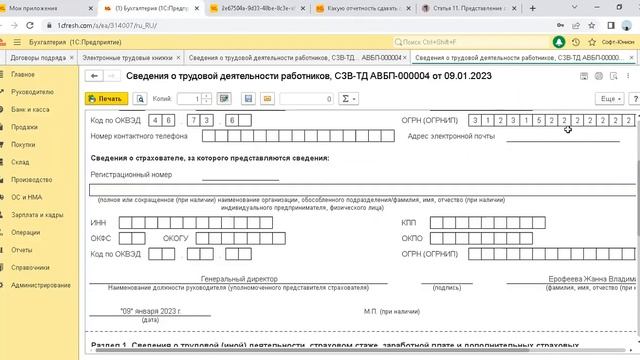The width and height of the screenshot is (640, 360).
Task: Open the Операции section
Action: point(26,232)
